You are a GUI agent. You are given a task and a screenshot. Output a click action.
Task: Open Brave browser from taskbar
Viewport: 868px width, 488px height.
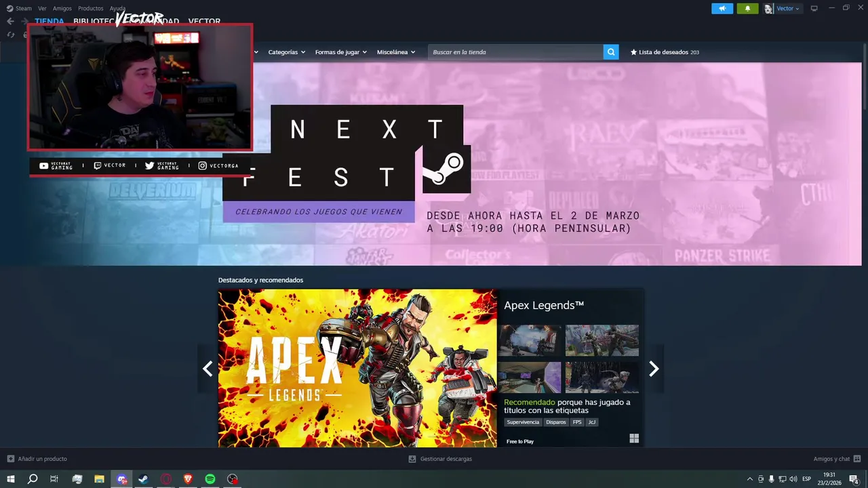pos(188,479)
